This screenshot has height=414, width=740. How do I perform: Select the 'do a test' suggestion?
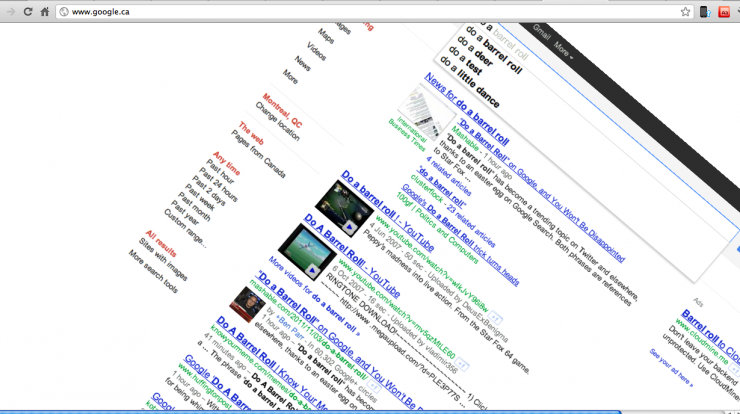[x=465, y=61]
